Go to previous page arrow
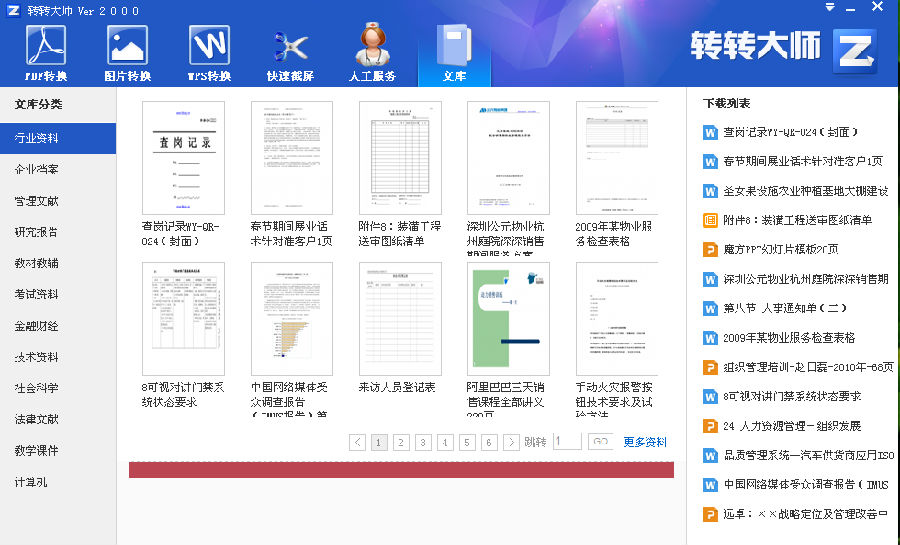The height and width of the screenshot is (545, 900). click(x=357, y=442)
